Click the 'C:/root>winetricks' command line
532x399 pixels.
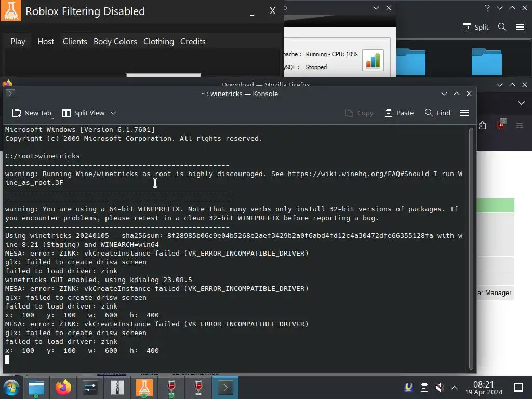pyautogui.click(x=43, y=156)
